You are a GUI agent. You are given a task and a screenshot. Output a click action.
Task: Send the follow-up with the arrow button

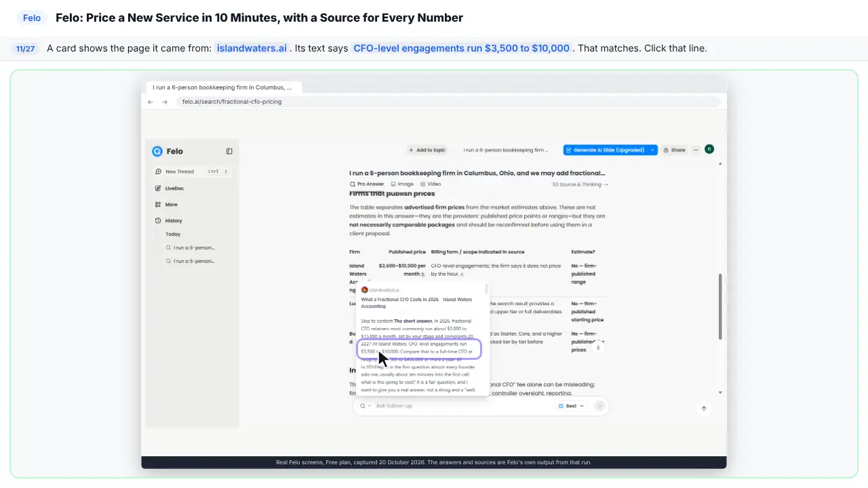[599, 406]
